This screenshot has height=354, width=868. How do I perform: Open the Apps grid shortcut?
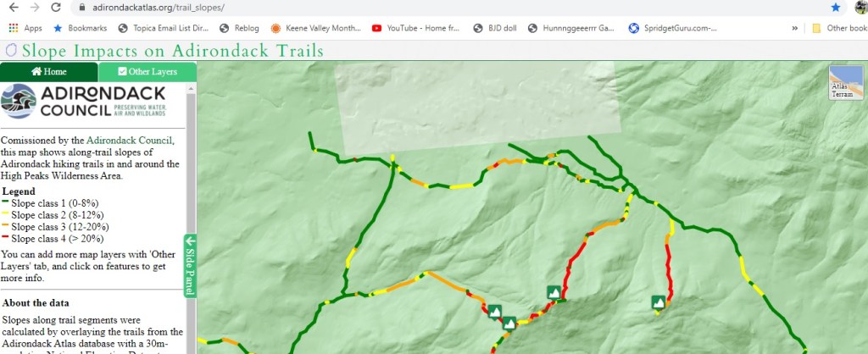25,28
